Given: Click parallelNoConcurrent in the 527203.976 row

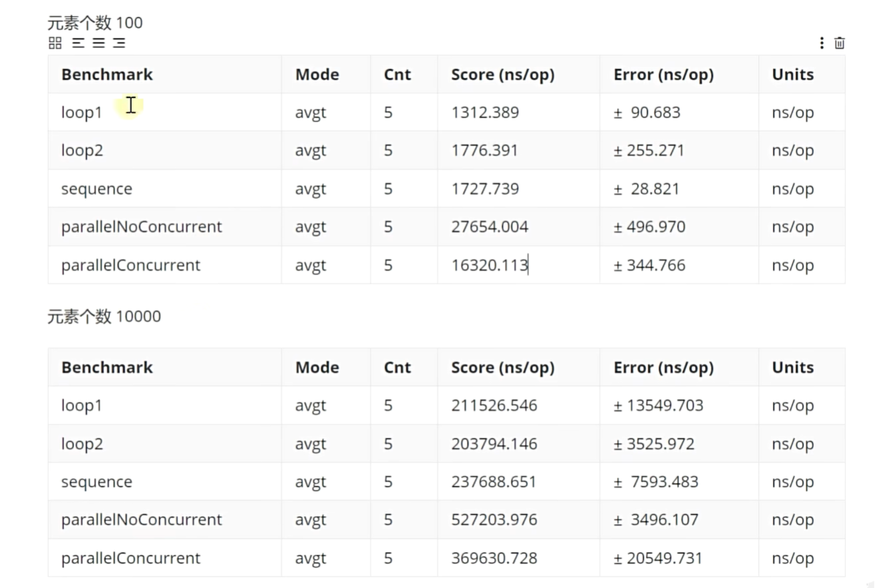Looking at the screenshot, I should [142, 520].
